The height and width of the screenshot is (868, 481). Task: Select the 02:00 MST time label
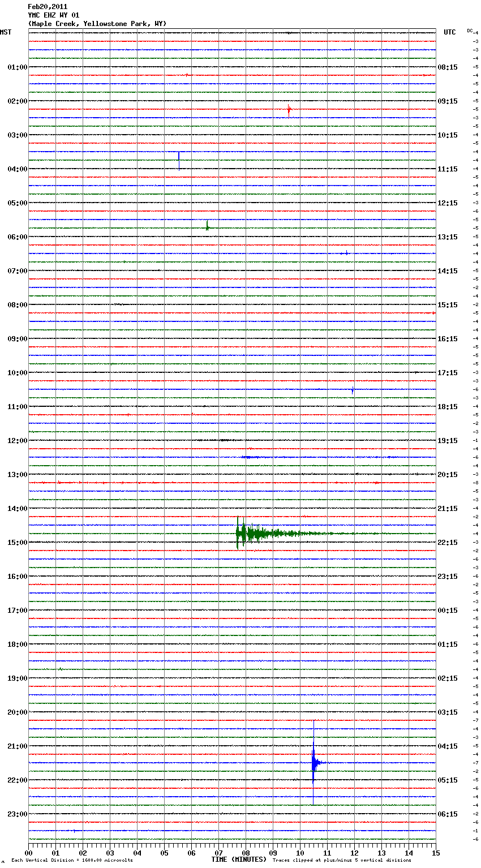(18, 101)
